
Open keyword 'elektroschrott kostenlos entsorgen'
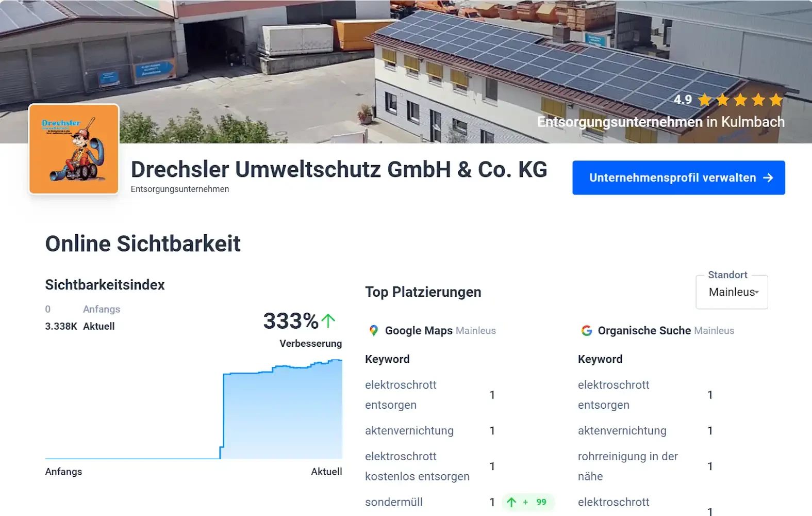pos(417,466)
